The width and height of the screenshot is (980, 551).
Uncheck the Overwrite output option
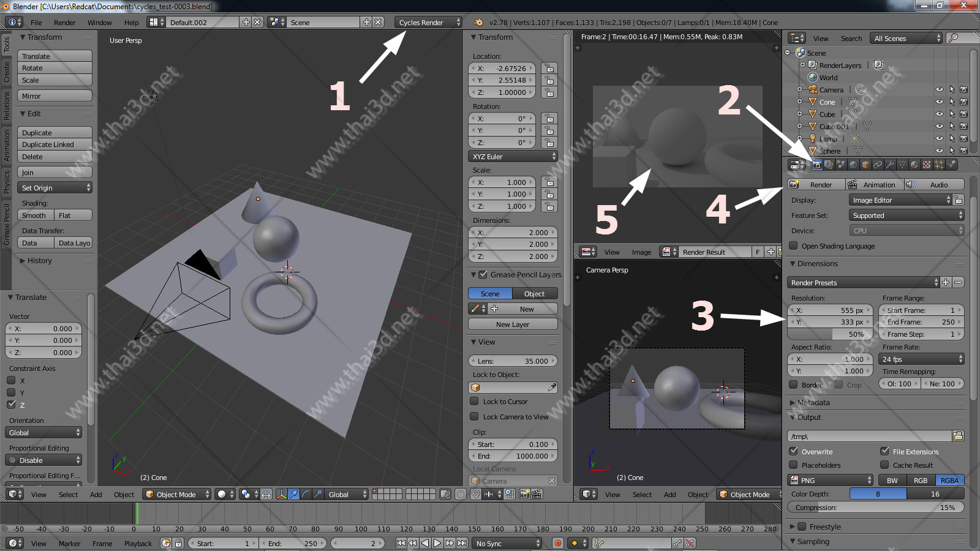[x=794, y=451]
